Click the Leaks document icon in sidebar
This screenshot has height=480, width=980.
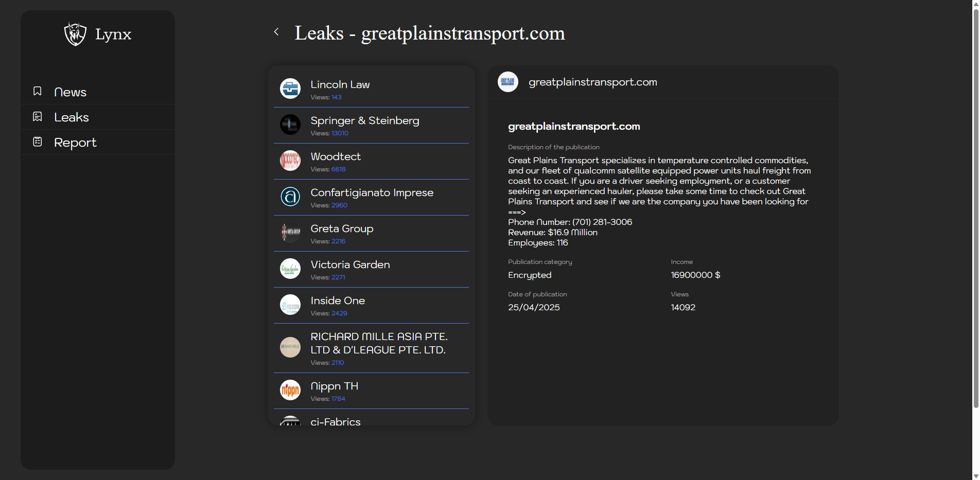point(38,117)
